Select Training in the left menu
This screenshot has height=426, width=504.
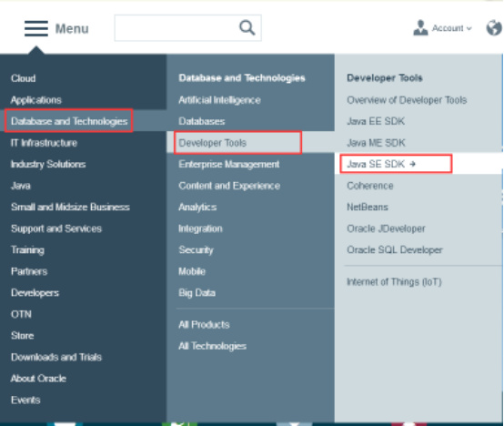[27, 250]
